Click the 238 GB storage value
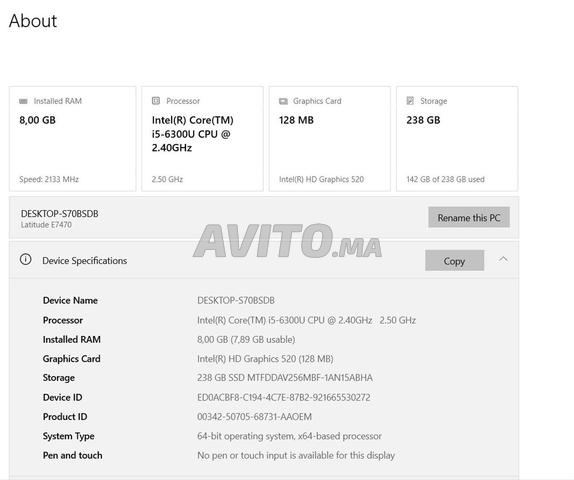Screen dimensions: 574x480 tap(423, 120)
